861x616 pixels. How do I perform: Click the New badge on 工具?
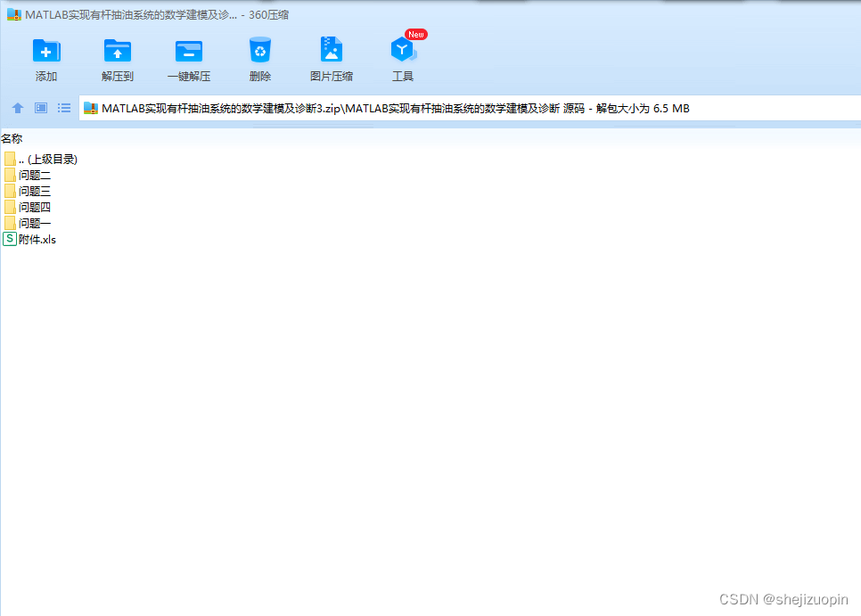coord(416,35)
